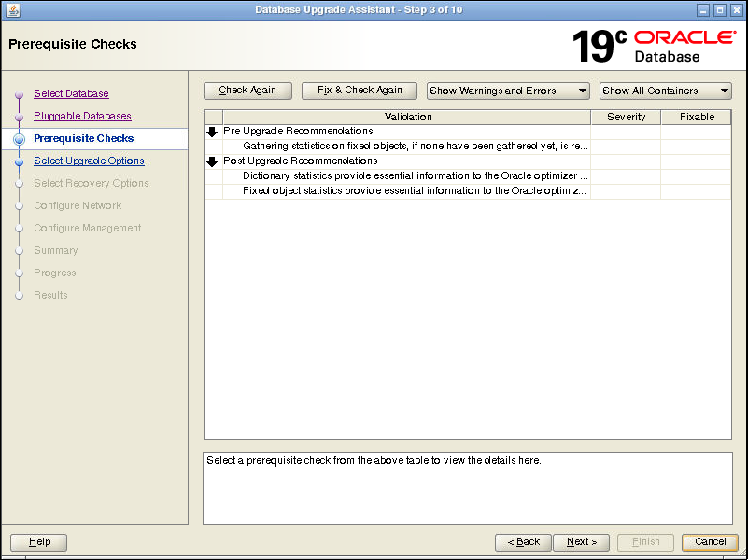Click the Summary step indicator icon
This screenshot has height=560, width=748.
[20, 250]
